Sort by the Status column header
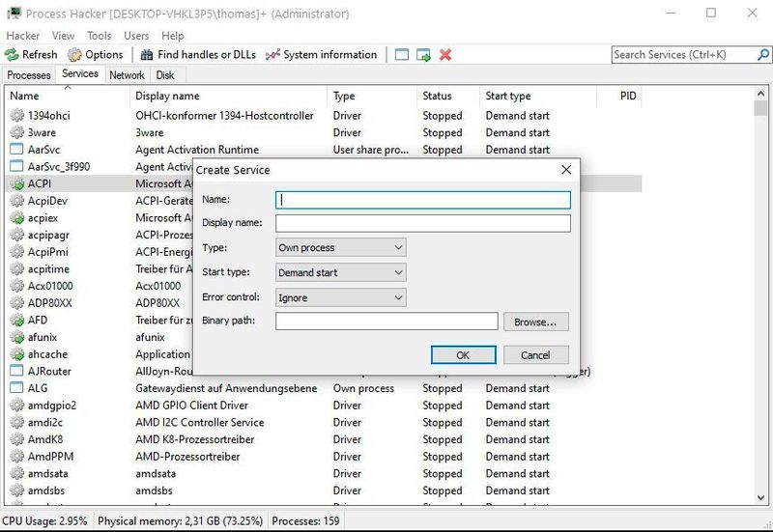Viewport: 773px width, 532px height. (448, 96)
